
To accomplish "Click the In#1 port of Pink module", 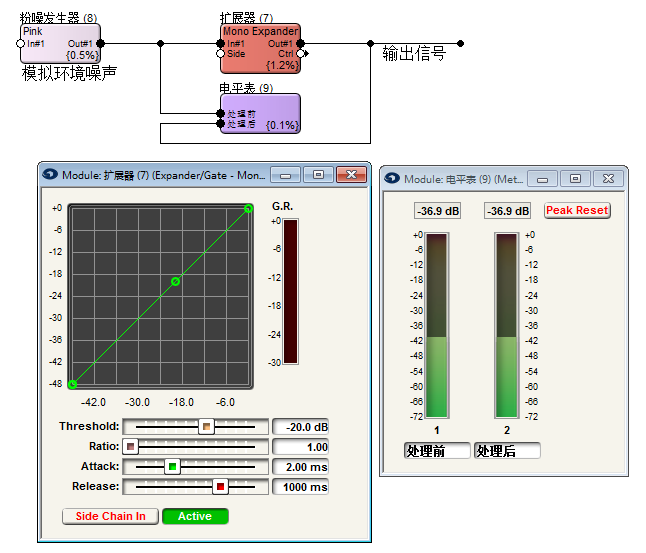I will [21, 43].
